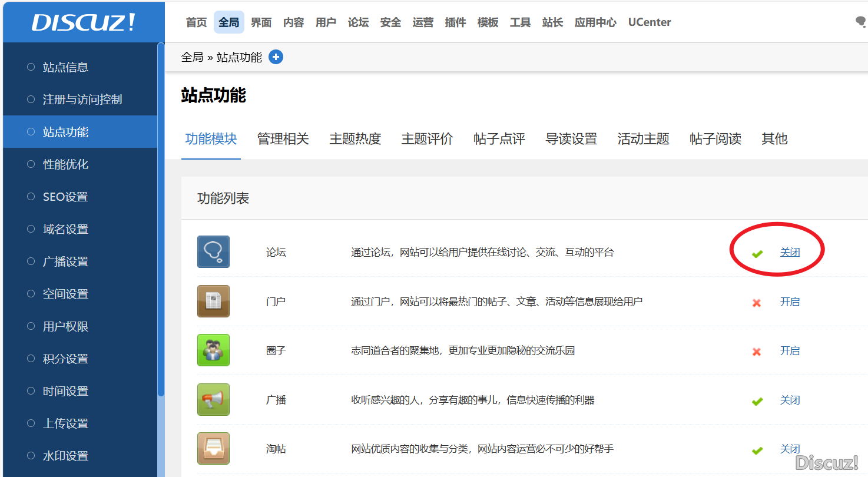The image size is (868, 477).
Task: Switch to the 主题热度 tab
Action: click(x=355, y=139)
